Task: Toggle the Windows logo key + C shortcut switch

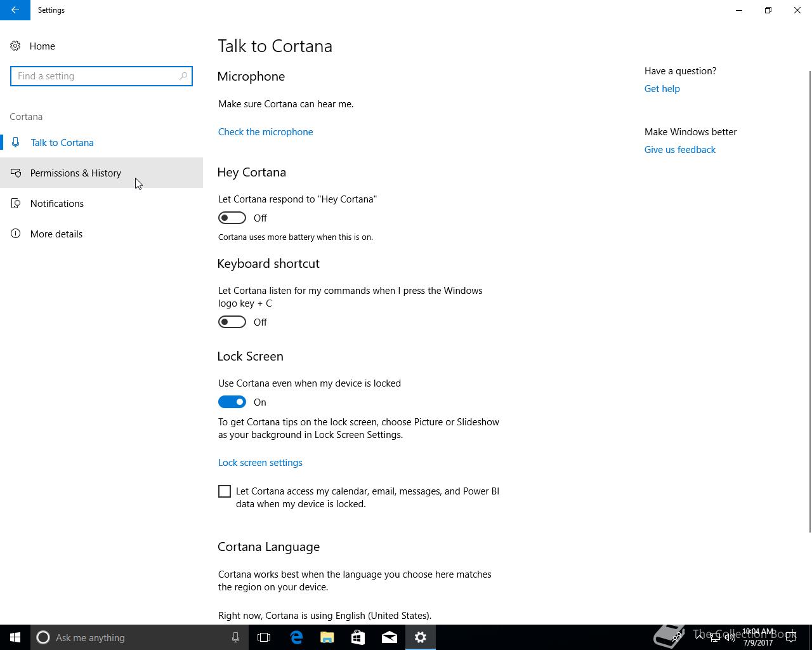Action: [232, 322]
